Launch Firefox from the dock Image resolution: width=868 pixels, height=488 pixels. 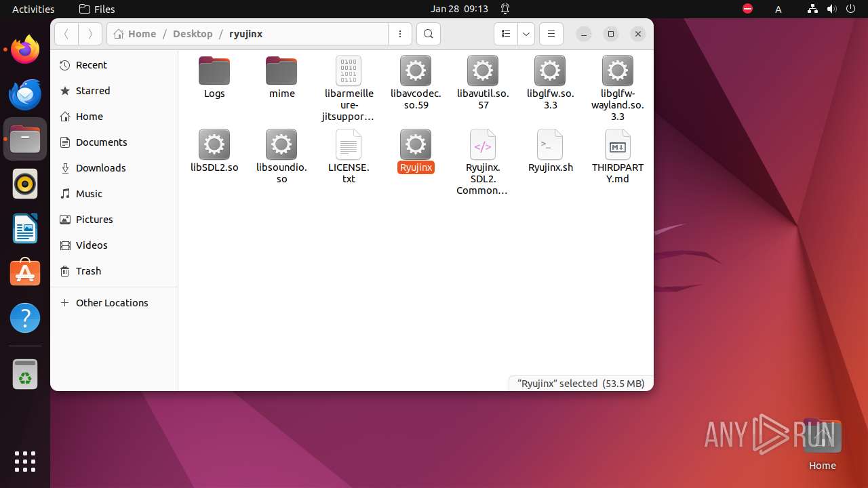point(25,49)
